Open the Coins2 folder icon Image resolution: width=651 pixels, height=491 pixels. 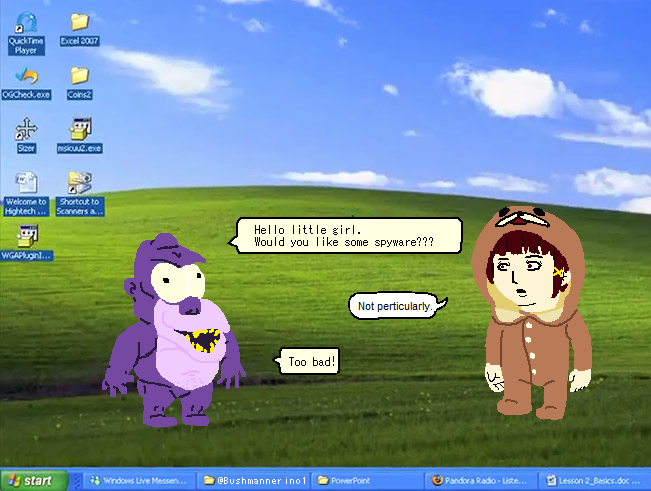pyautogui.click(x=80, y=76)
